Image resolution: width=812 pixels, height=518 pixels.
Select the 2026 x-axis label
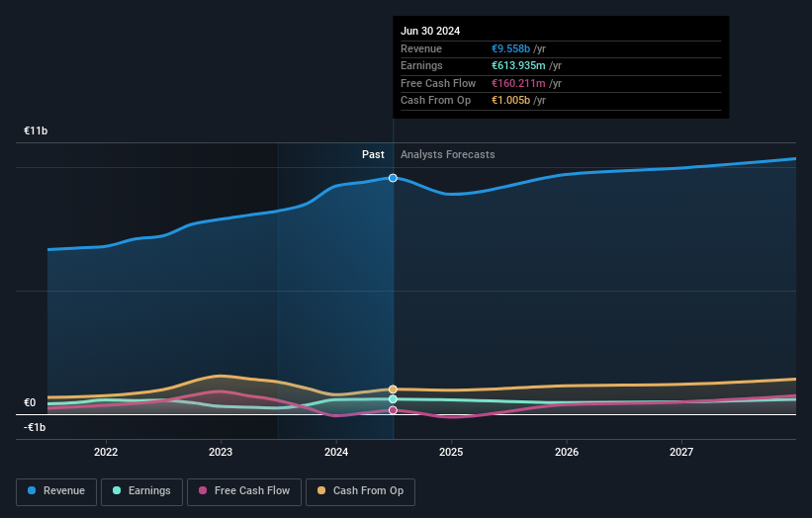[567, 453]
